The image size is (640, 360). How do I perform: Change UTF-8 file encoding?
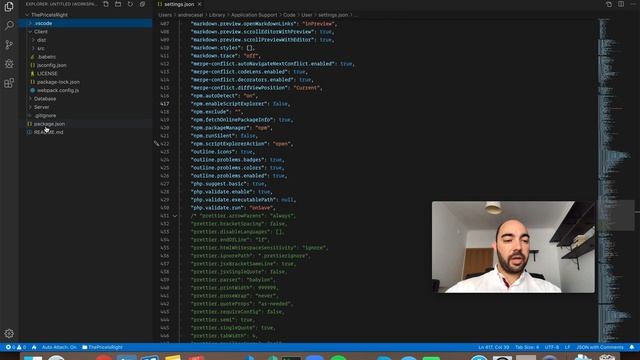(552, 347)
